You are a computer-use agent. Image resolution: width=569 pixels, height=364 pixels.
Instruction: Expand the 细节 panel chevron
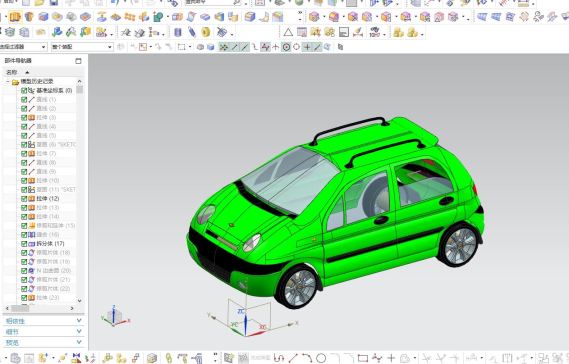click(79, 331)
